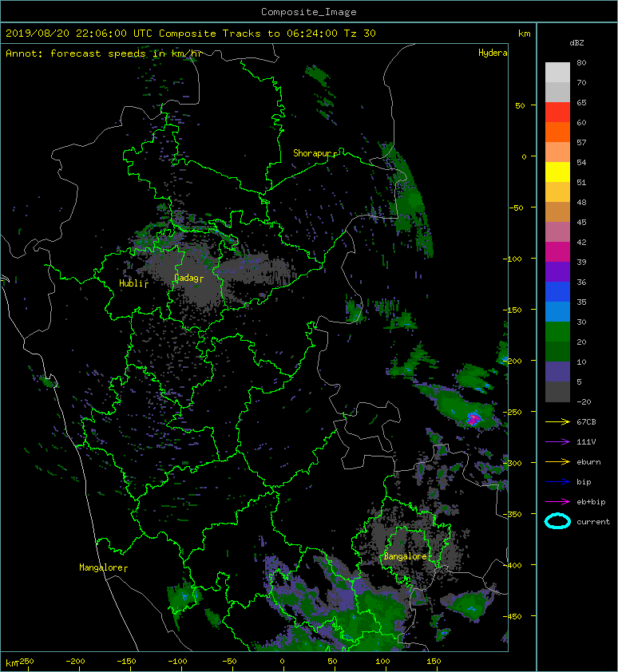Click the '67CB' legend label
This screenshot has width=618, height=672.
(586, 422)
